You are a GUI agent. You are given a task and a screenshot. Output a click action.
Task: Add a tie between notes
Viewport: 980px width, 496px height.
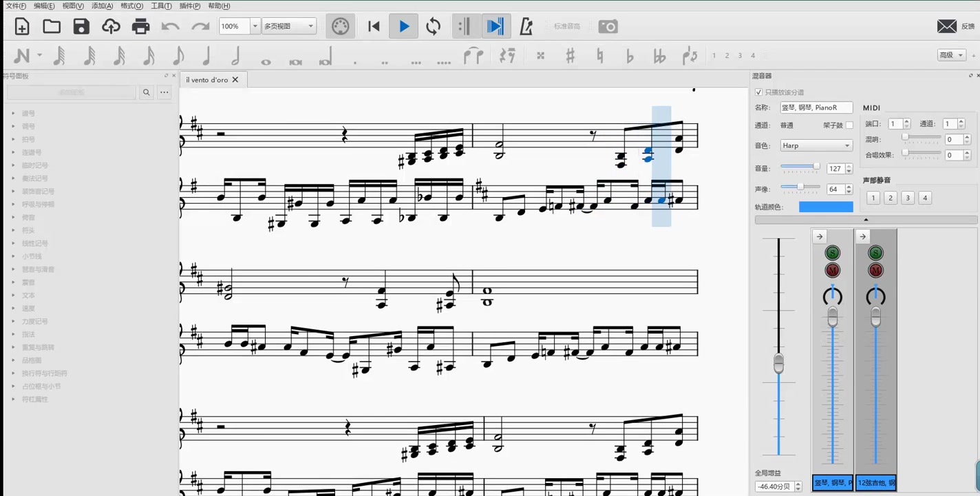pos(473,56)
